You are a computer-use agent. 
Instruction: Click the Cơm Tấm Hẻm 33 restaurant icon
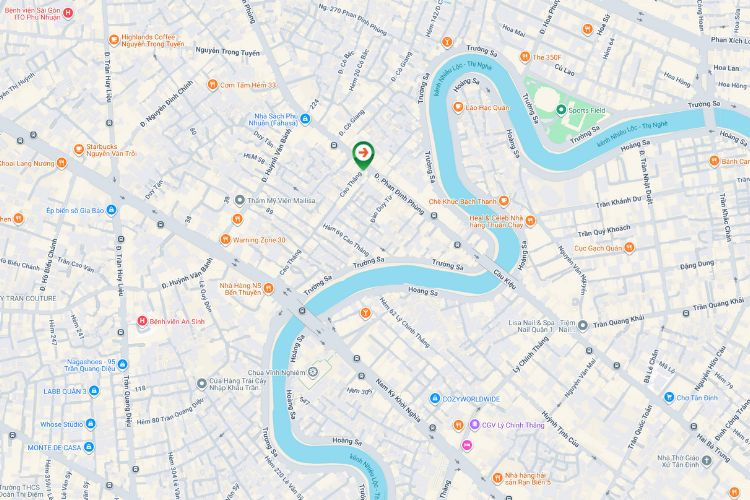213,85
